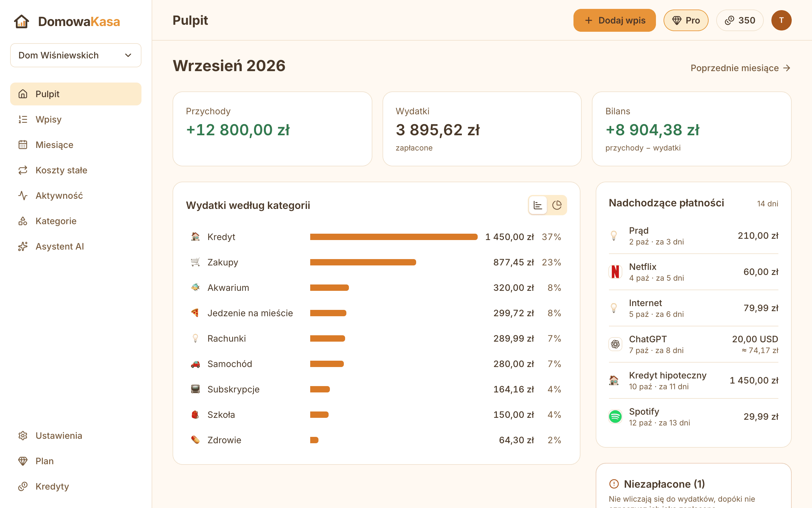Click the "29,99 zł" Spotify amount
The width and height of the screenshot is (812, 508).
[x=761, y=417]
